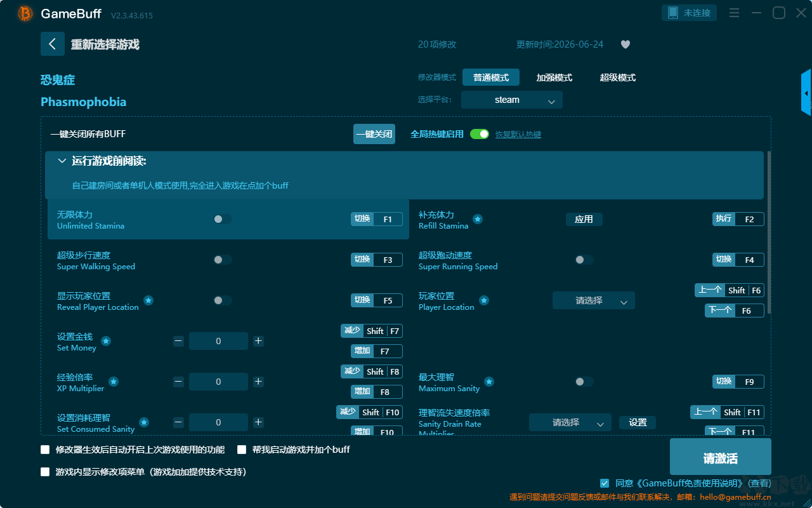Toggle Super Walking Speed switch
Screen dimensions: 812x508
coord(223,260)
